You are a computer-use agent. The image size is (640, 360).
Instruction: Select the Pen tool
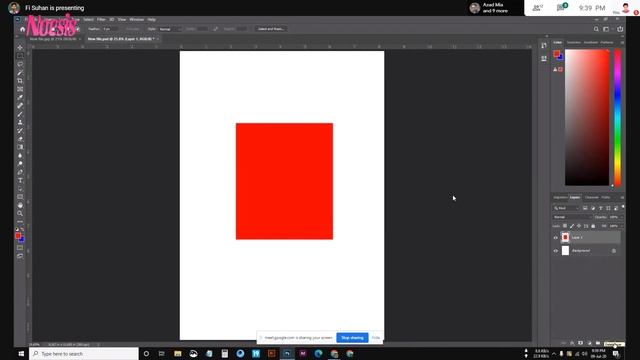click(x=20, y=172)
